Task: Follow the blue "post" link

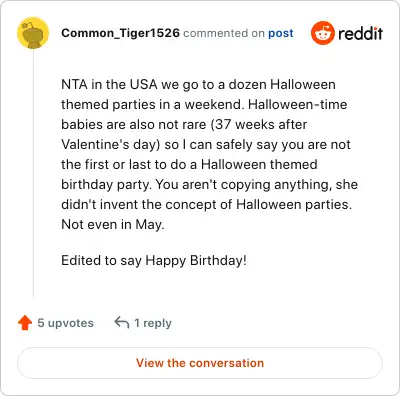Action: click(281, 33)
